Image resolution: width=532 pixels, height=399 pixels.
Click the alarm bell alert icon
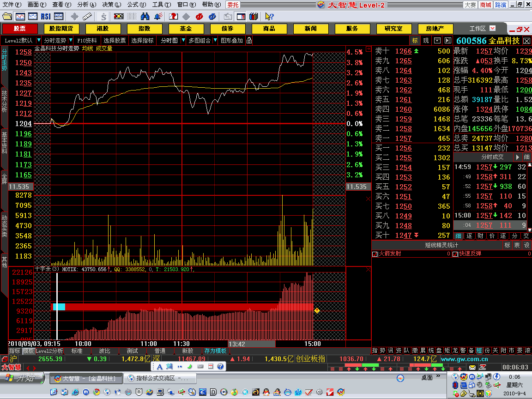point(158,16)
